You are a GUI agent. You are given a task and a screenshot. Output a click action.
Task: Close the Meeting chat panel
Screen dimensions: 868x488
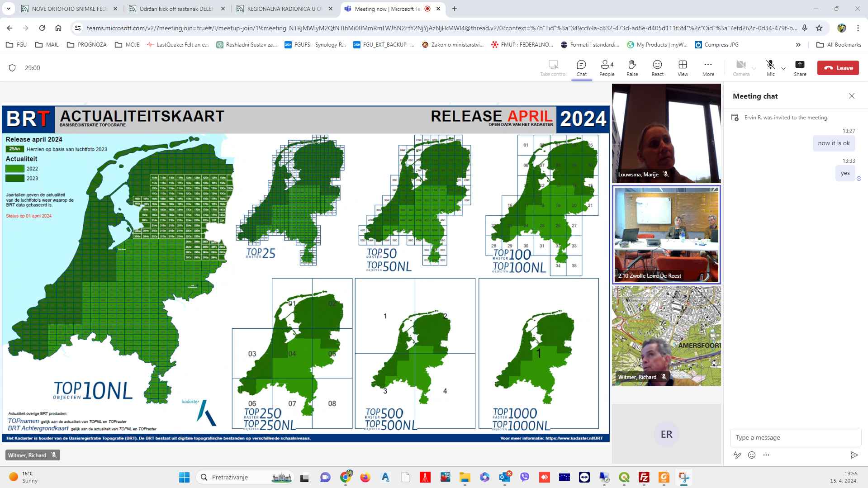pyautogui.click(x=852, y=96)
